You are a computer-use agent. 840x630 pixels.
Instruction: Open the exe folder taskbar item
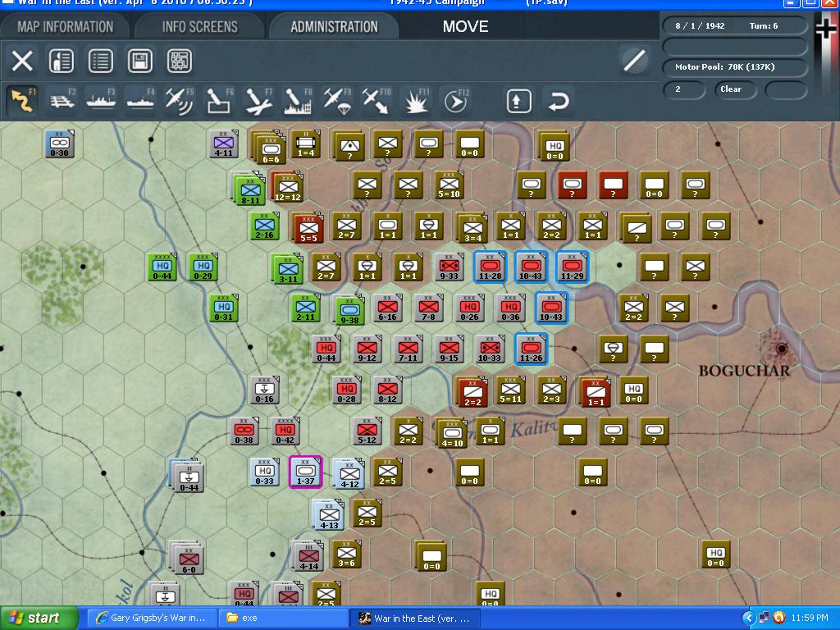284,619
